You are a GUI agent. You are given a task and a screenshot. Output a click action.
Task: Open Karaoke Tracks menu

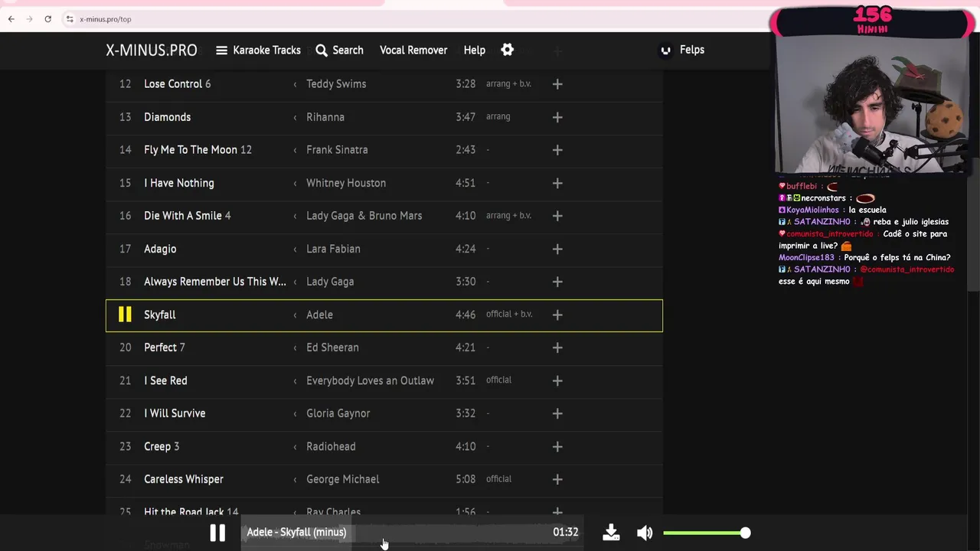(x=258, y=50)
